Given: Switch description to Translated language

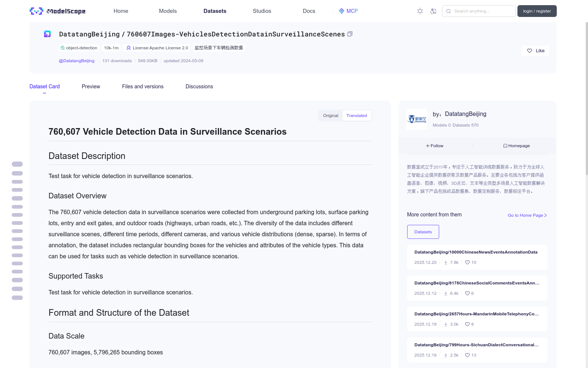Looking at the screenshot, I should (356, 116).
